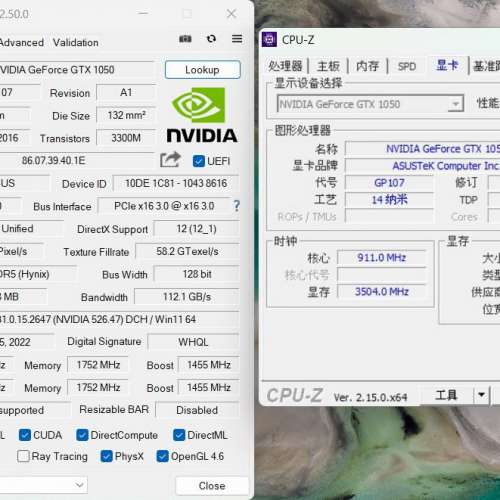
Task: Close the GPU-Z window with X
Action: tap(231, 14)
